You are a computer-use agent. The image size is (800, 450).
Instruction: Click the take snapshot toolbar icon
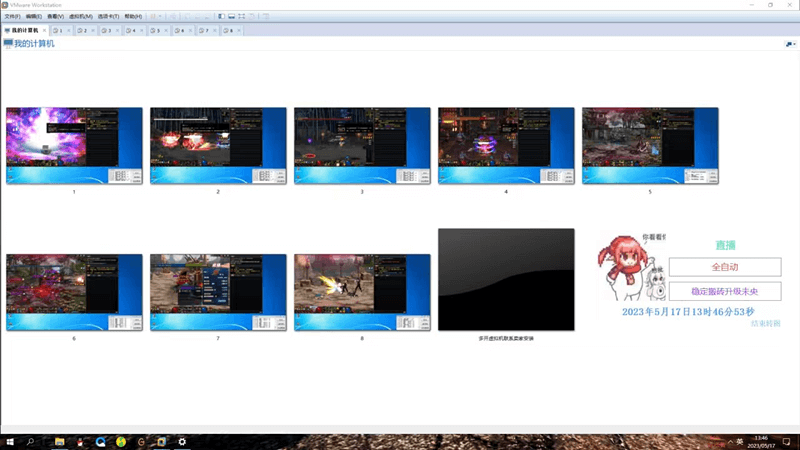(187, 16)
